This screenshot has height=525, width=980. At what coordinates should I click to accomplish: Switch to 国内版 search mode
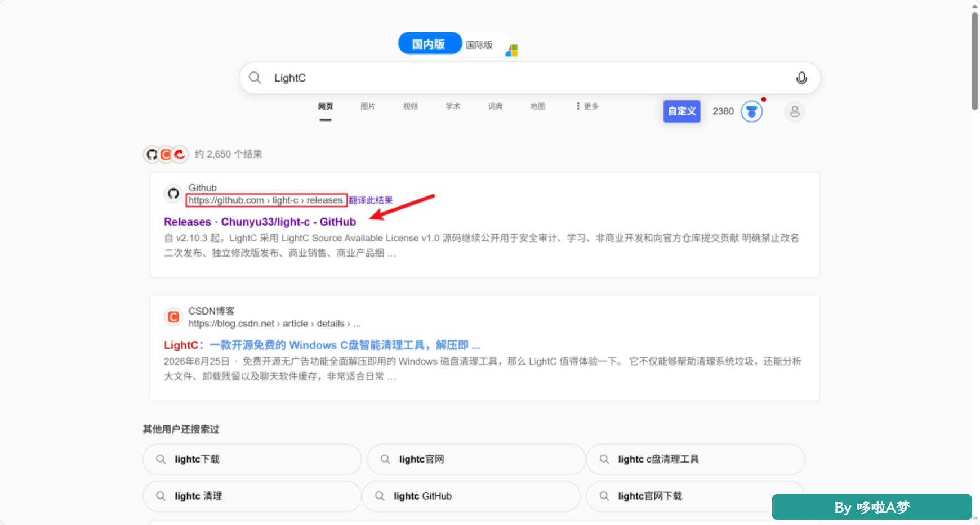[x=430, y=44]
